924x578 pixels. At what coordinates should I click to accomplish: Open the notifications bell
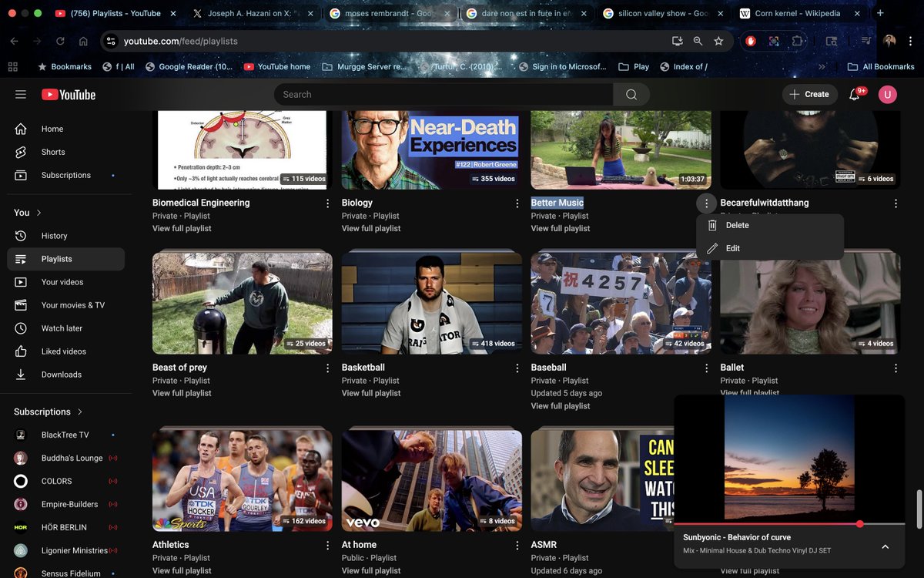click(854, 95)
